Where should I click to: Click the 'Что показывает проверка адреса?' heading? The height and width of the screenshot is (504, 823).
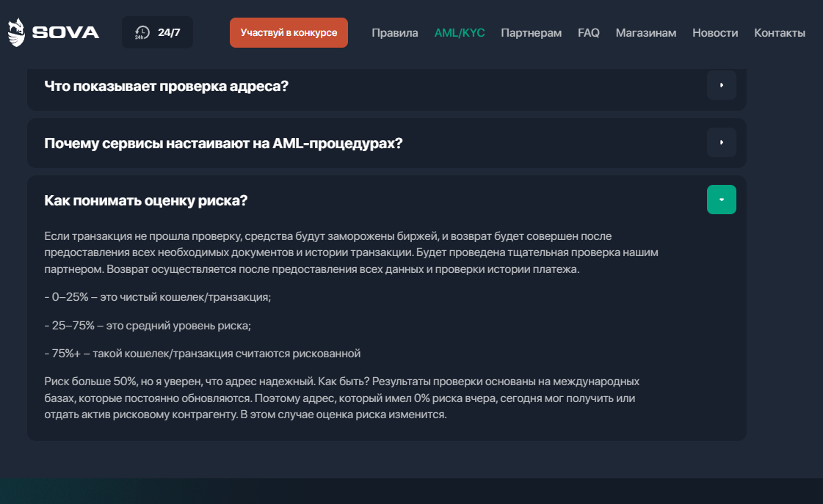click(x=167, y=86)
